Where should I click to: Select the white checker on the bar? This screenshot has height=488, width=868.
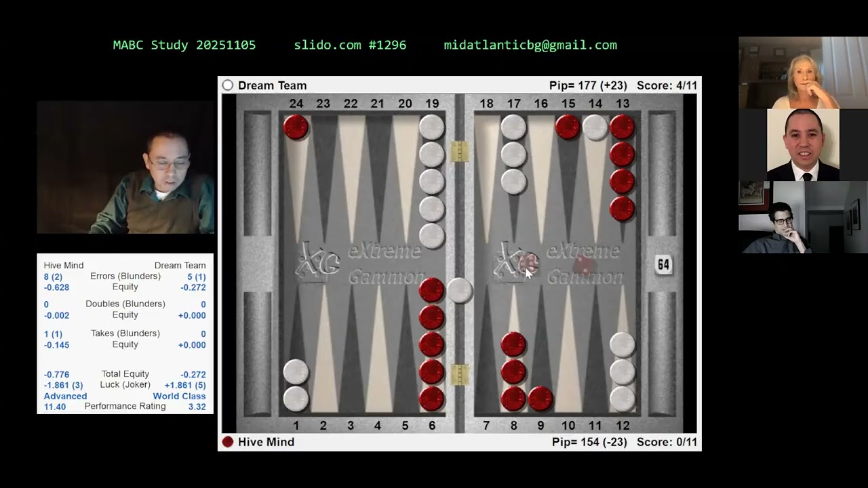click(459, 290)
